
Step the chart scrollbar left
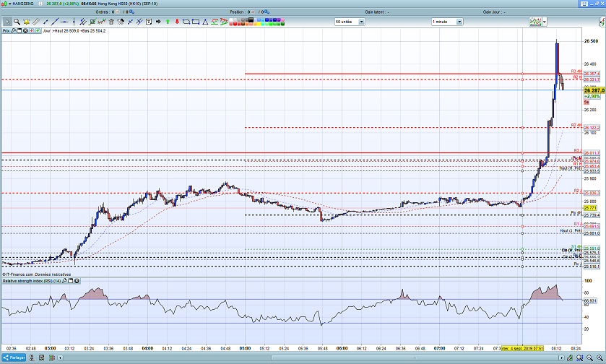60,357
